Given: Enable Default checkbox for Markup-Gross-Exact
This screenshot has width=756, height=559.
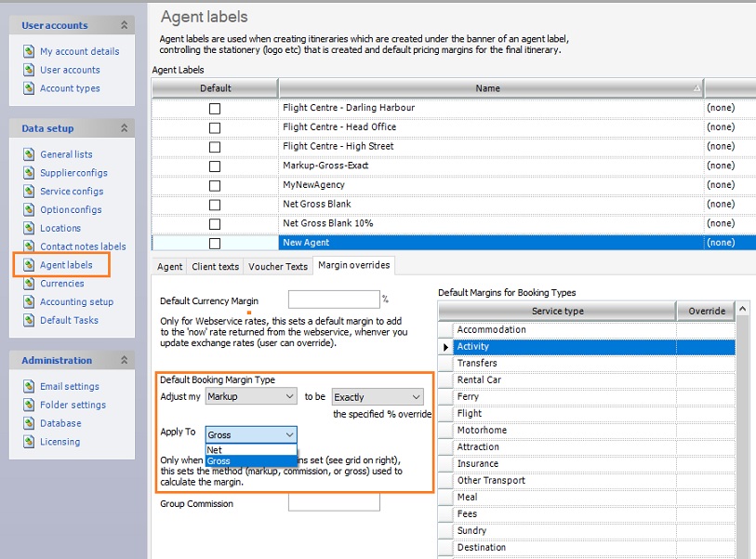Looking at the screenshot, I should [215, 166].
